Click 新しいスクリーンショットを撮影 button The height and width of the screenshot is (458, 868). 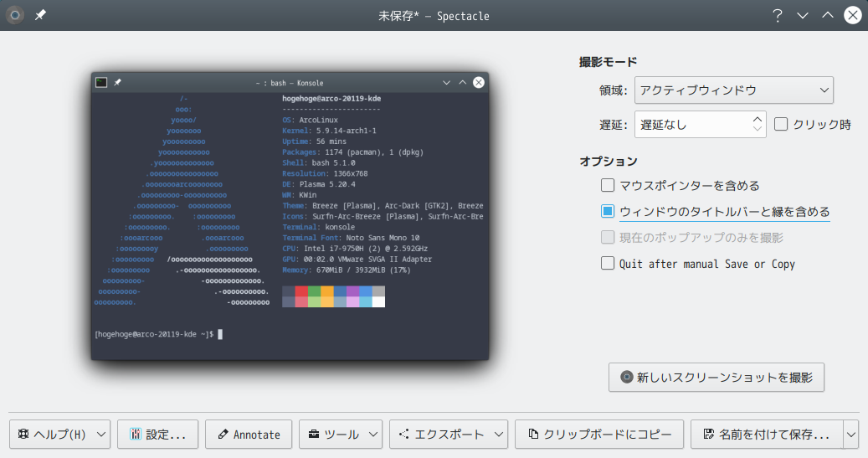(x=716, y=377)
